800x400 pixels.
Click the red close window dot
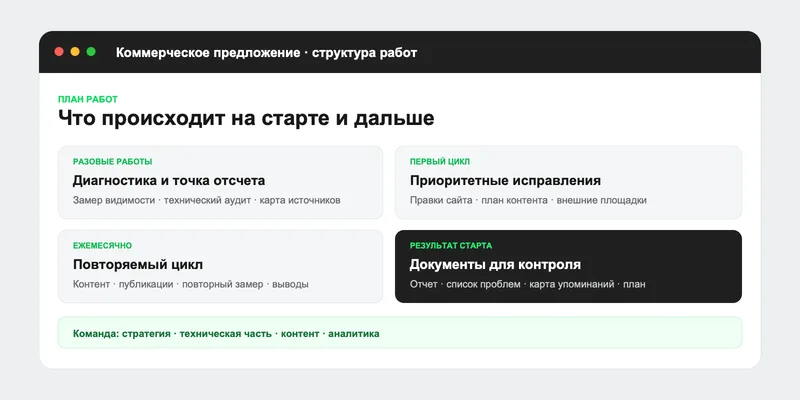(59, 52)
